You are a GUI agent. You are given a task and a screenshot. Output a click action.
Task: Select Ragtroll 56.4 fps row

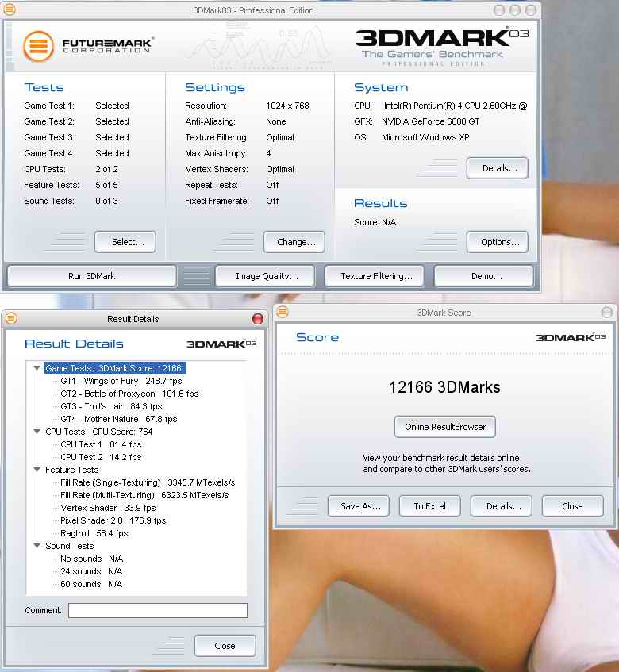point(94,533)
